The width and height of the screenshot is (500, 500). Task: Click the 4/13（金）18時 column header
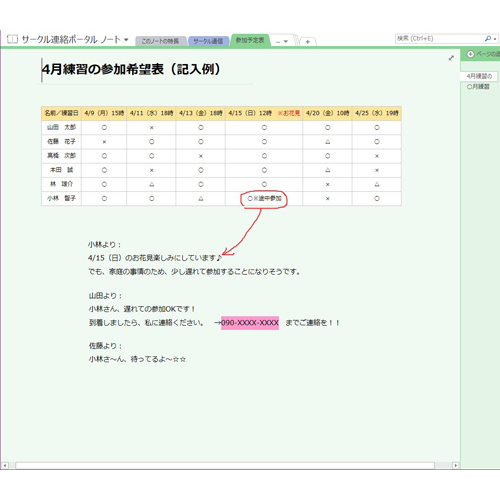coord(201,113)
